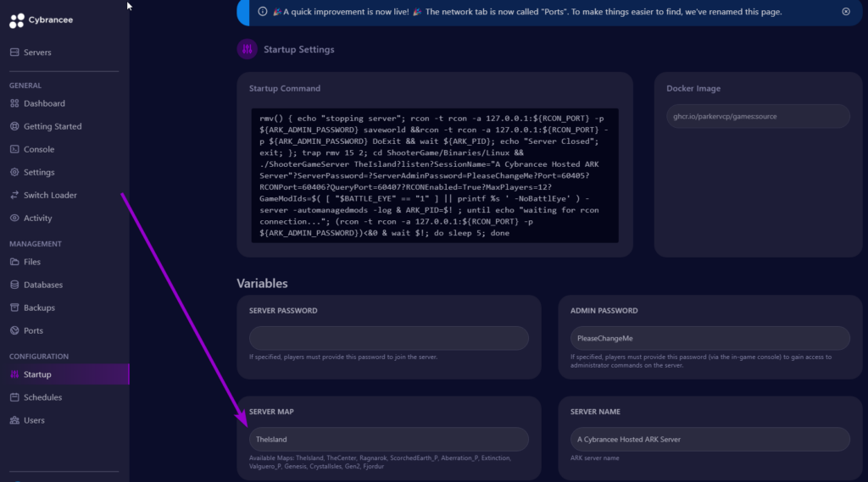Click the Dashboard grid icon
The width and height of the screenshot is (868, 482).
tap(14, 103)
